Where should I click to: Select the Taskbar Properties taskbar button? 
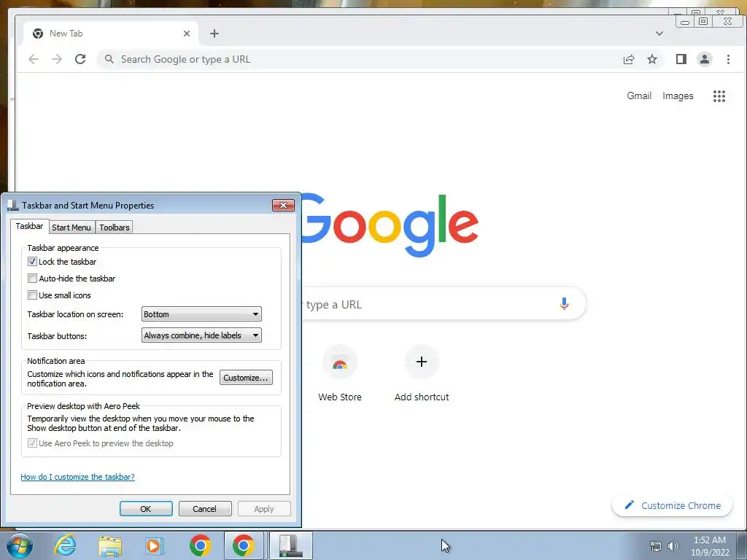(291, 545)
